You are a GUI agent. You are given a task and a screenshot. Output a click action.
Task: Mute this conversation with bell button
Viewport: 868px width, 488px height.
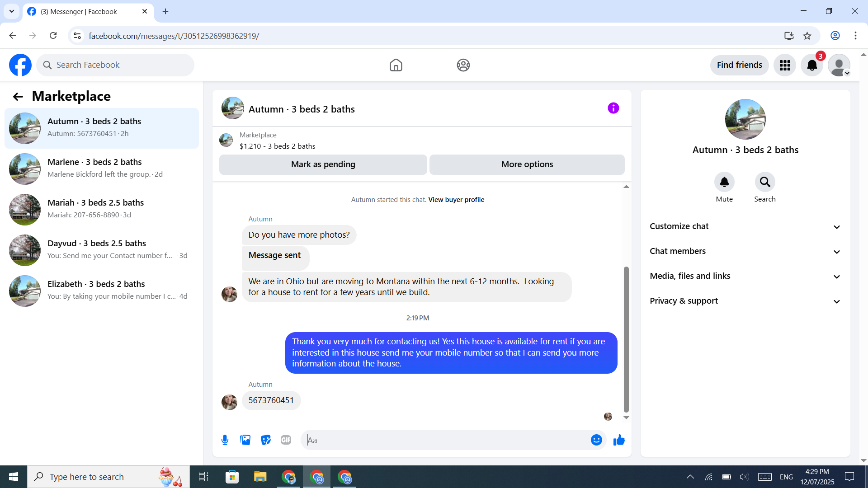[x=724, y=182]
